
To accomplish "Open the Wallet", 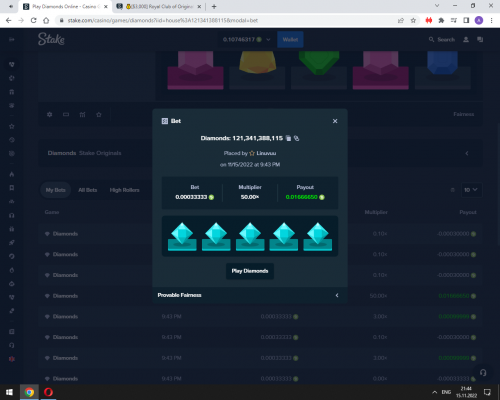I will [x=290, y=39].
